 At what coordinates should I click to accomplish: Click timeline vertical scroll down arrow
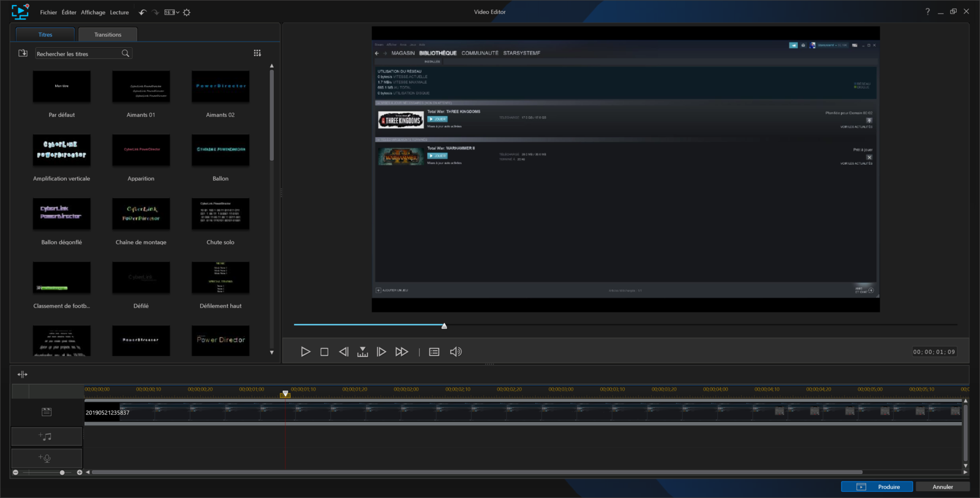point(965,466)
